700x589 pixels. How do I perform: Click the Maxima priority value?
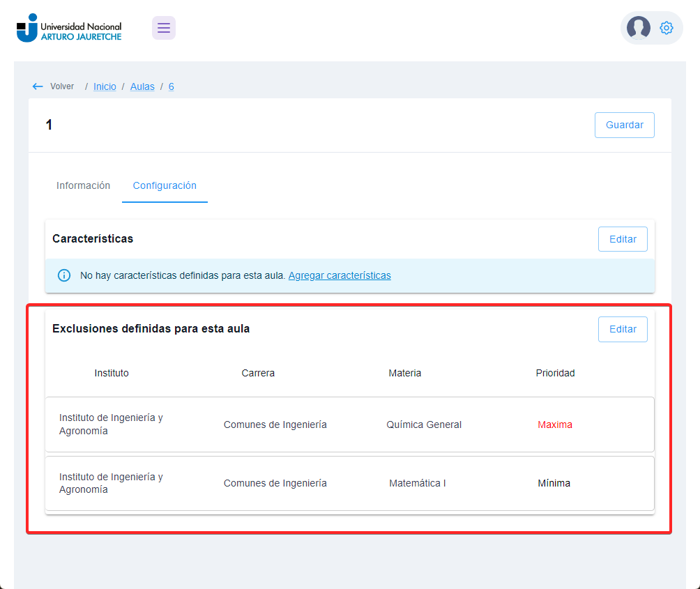coord(554,424)
